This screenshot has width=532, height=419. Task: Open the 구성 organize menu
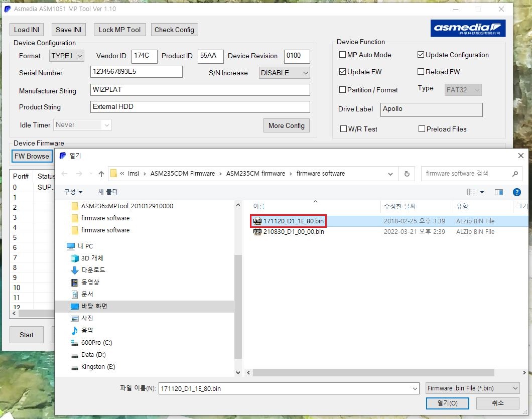coord(73,192)
